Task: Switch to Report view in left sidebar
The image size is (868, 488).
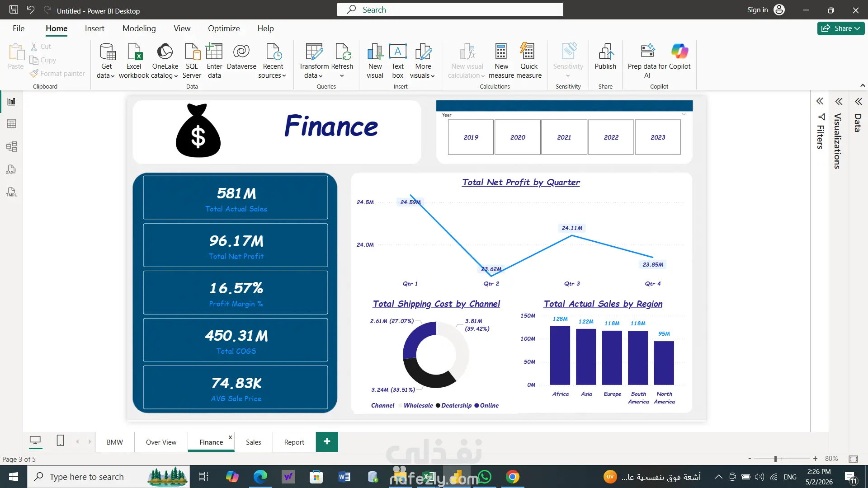Action: coord(11,102)
